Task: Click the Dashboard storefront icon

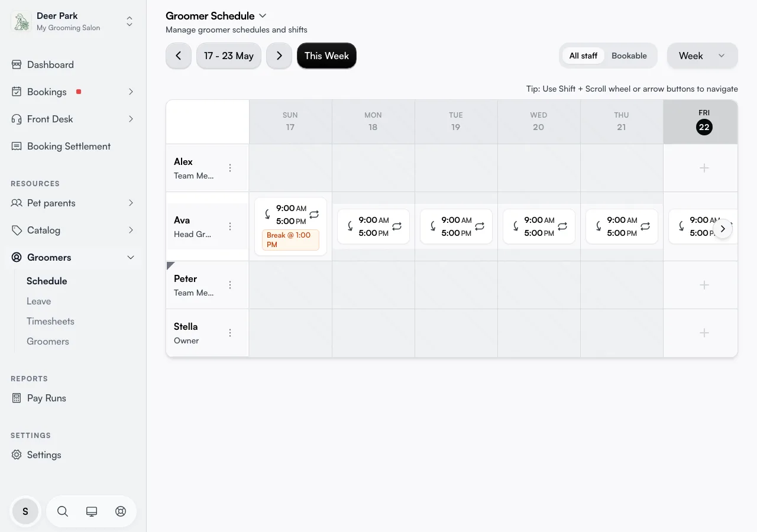Action: tap(17, 65)
